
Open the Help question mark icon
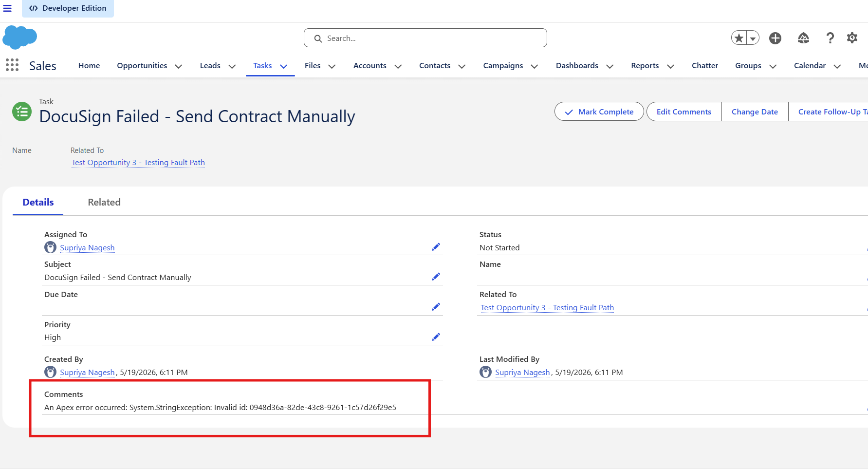pos(830,38)
